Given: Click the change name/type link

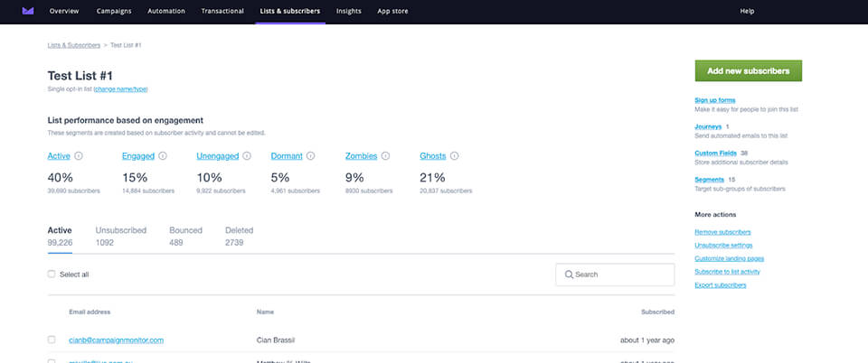Looking at the screenshot, I should [120, 89].
